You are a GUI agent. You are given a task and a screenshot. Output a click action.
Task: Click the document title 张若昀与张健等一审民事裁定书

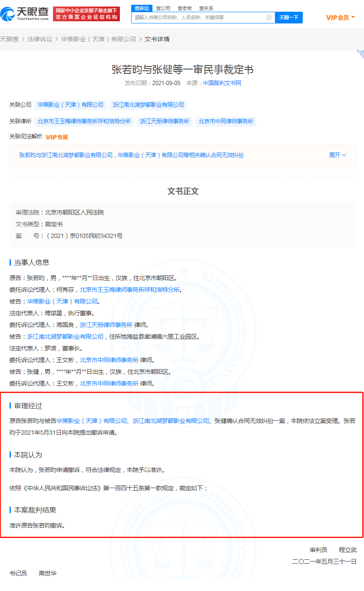[182, 69]
